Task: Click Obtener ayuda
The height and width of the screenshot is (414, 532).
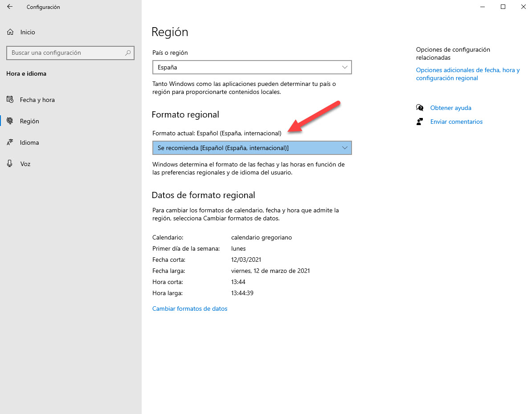Action: tap(450, 107)
